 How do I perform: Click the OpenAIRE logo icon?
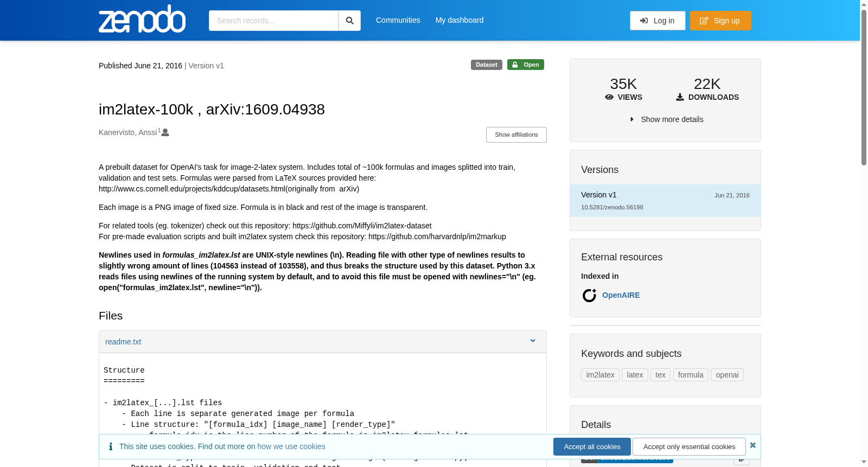pyautogui.click(x=589, y=295)
